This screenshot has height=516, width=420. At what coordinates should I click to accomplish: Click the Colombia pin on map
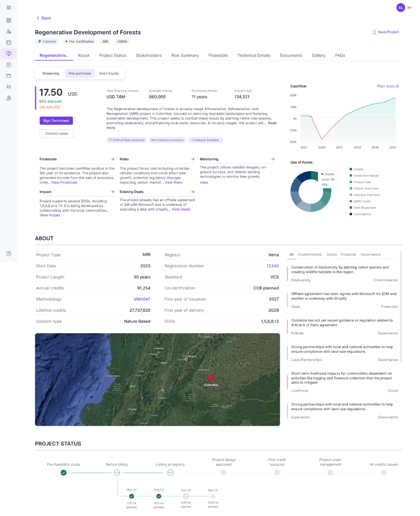[210, 378]
